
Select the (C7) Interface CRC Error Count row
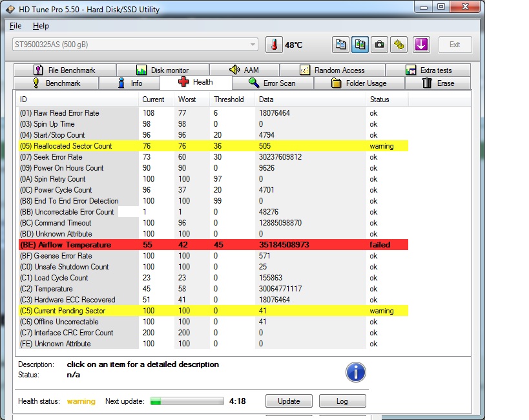pyautogui.click(x=213, y=333)
